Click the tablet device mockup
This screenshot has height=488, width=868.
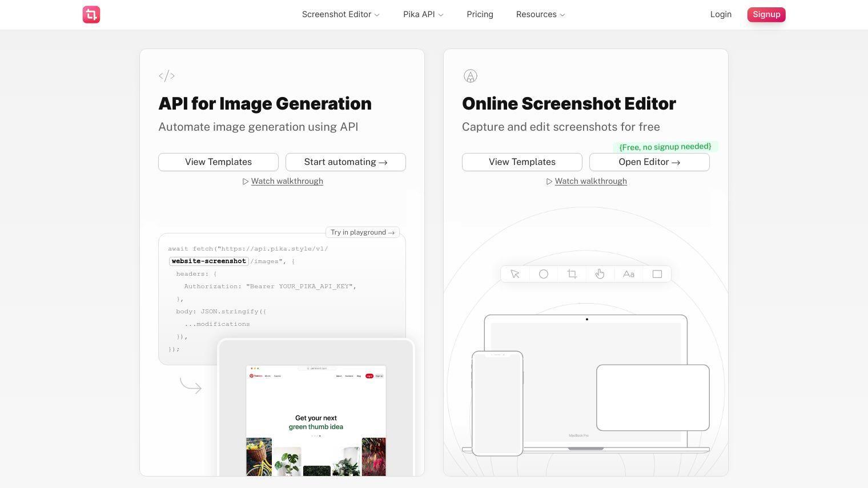[x=653, y=398]
